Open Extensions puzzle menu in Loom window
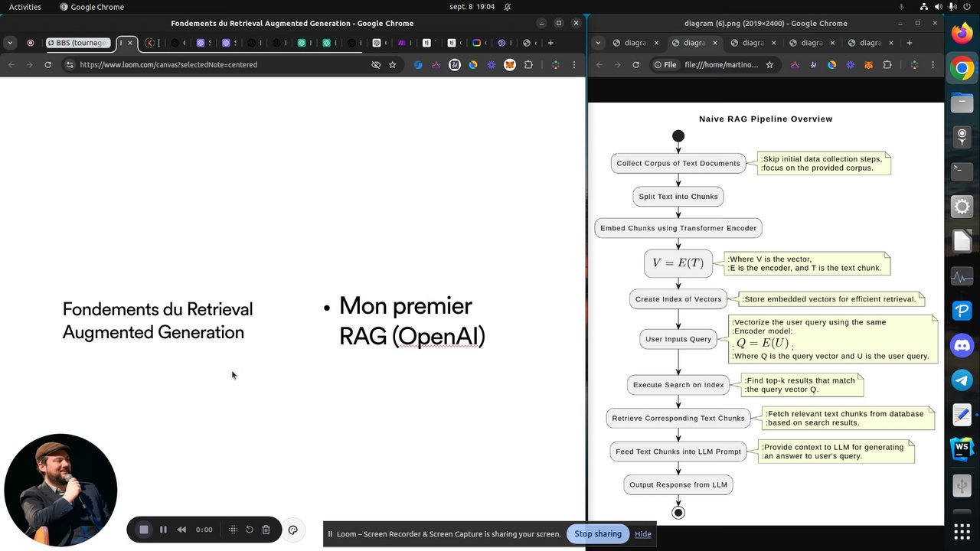 [528, 65]
